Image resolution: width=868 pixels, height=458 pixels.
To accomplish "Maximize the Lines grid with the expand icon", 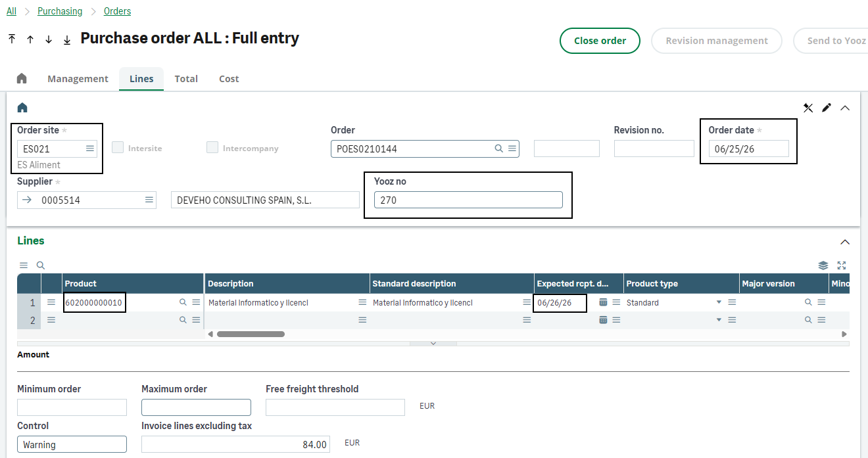I will pyautogui.click(x=842, y=265).
